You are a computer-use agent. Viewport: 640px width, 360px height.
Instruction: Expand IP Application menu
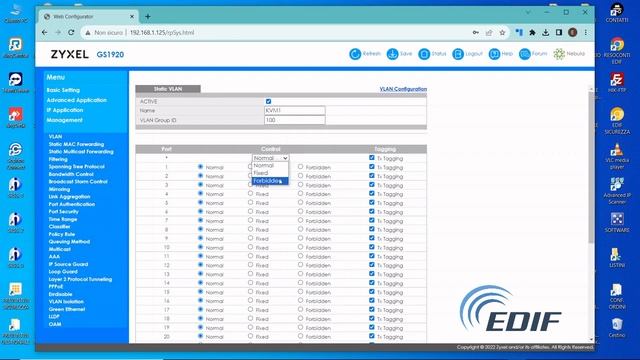(x=64, y=110)
